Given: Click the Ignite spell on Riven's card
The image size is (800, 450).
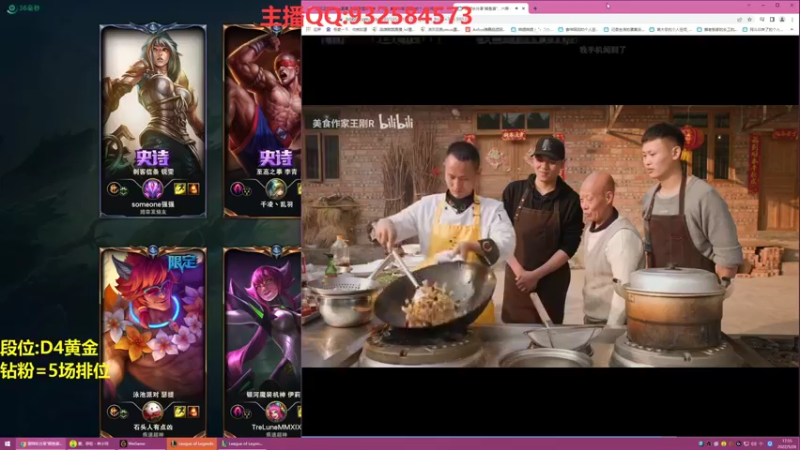Looking at the screenshot, I should point(193,189).
